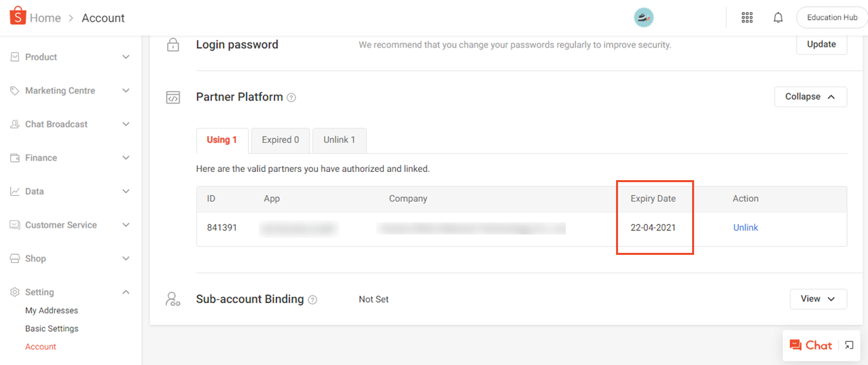Screen dimensions: 868x365
Task: Open the notification bell
Action: pyautogui.click(x=778, y=18)
